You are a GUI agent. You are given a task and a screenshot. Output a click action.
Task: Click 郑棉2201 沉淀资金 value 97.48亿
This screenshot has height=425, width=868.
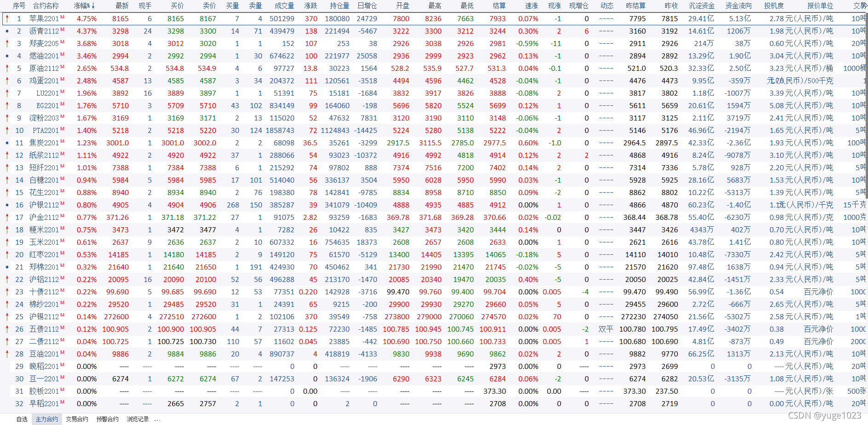point(701,267)
